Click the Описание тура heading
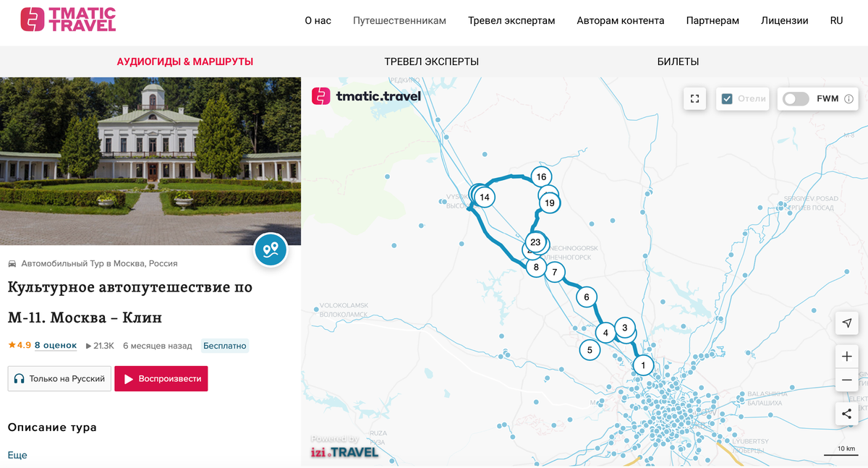The width and height of the screenshot is (868, 468). pos(52,427)
